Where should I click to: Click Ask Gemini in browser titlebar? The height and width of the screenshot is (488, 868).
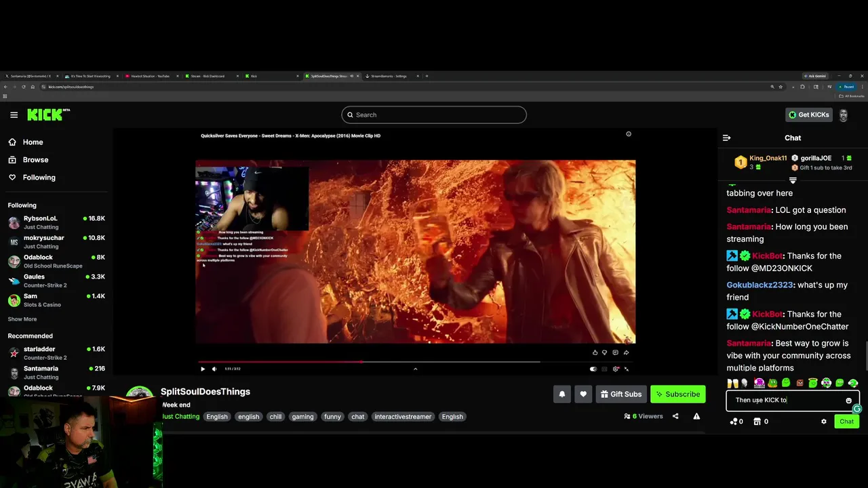pos(816,76)
